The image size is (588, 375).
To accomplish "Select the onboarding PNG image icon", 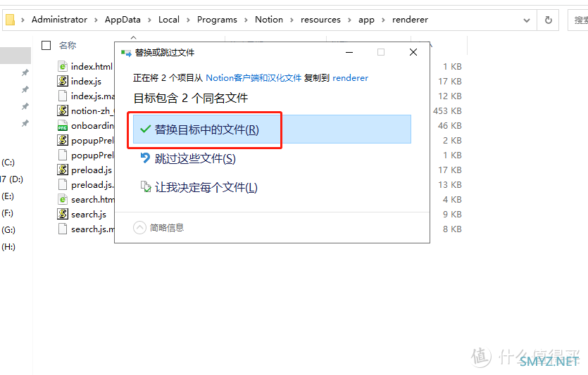I will tap(63, 125).
